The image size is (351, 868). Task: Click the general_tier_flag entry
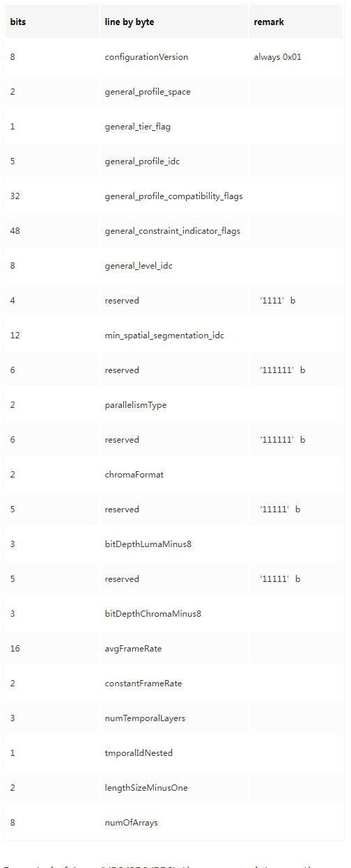pyautogui.click(x=138, y=127)
